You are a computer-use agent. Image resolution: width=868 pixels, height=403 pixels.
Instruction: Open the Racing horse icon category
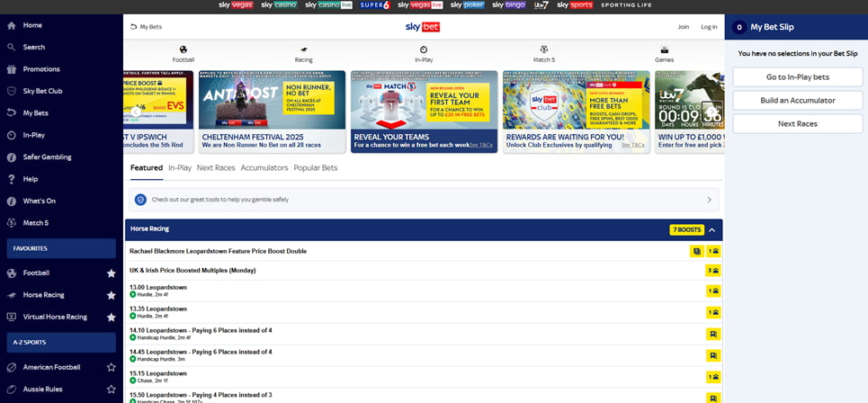pos(303,50)
